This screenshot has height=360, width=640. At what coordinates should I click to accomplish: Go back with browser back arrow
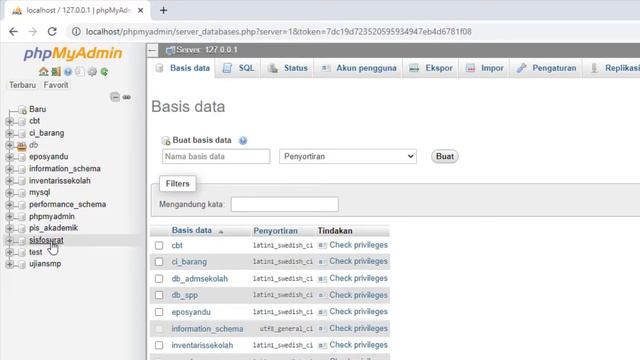tap(13, 31)
